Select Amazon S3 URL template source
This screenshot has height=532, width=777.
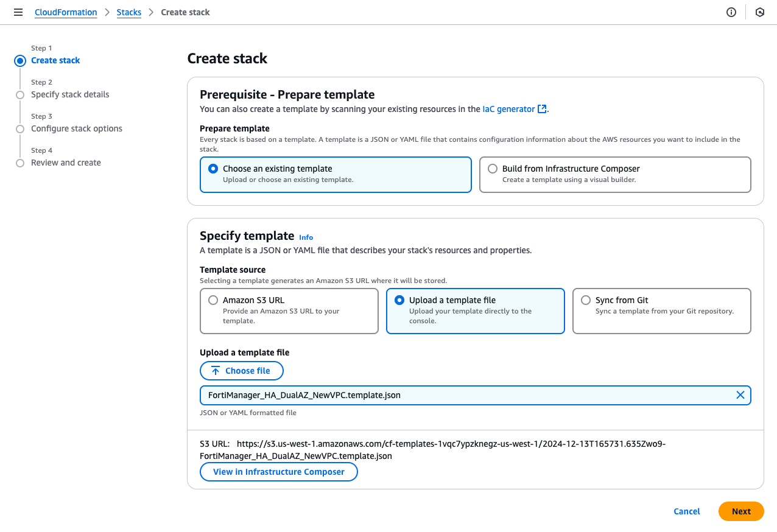[x=213, y=300]
